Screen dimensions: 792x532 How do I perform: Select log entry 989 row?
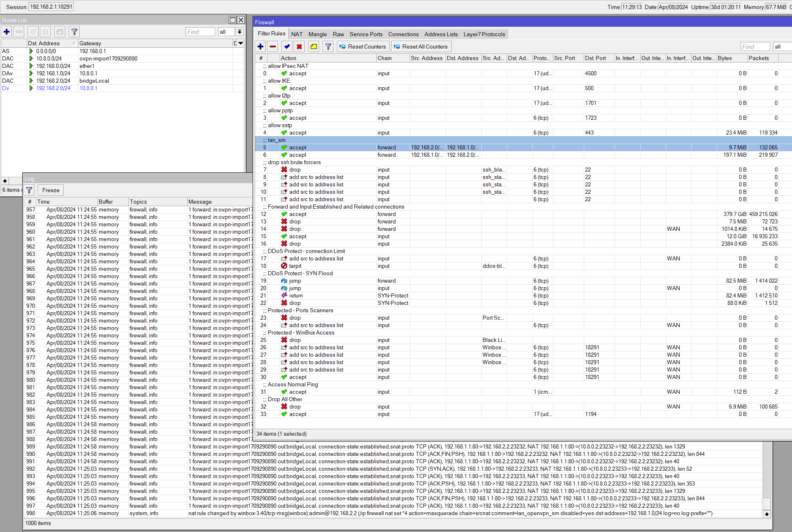point(393,447)
